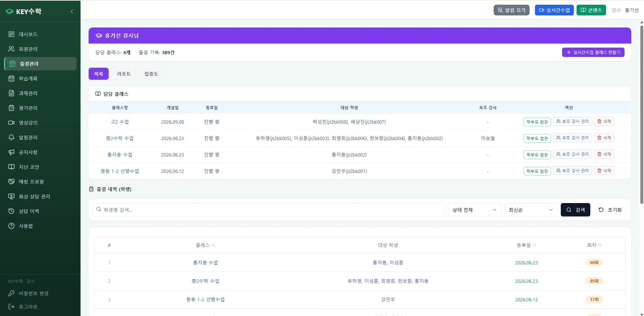Open 중2수학 수업 in attendance row 2
The width and height of the screenshot is (644, 316).
click(x=205, y=281)
